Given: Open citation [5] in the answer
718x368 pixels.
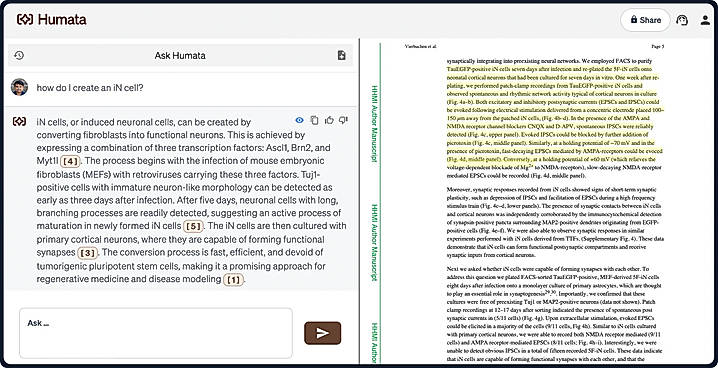Looking at the screenshot, I should point(193,226).
